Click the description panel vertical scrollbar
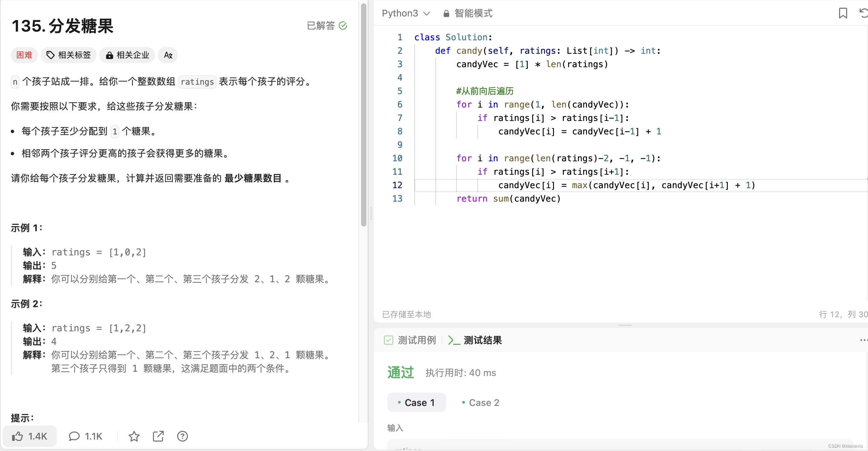 click(363, 115)
